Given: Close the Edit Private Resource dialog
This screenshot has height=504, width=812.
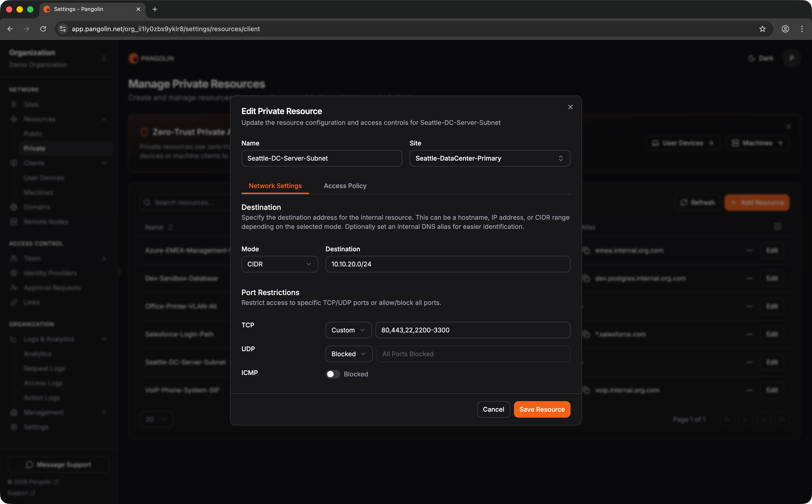Looking at the screenshot, I should [x=570, y=107].
